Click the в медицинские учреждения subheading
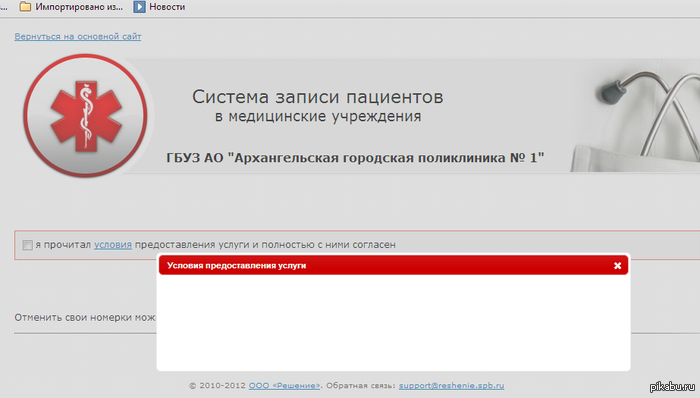This screenshot has width=700, height=398. [318, 116]
